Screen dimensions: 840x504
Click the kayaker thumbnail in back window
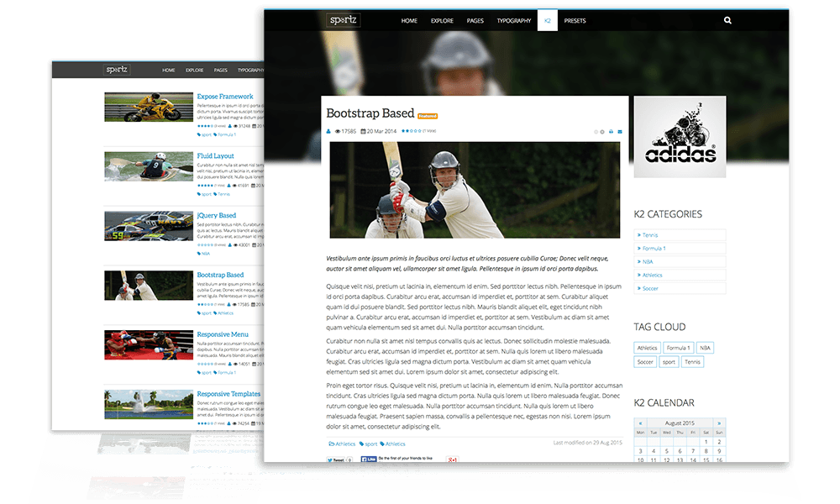(149, 166)
